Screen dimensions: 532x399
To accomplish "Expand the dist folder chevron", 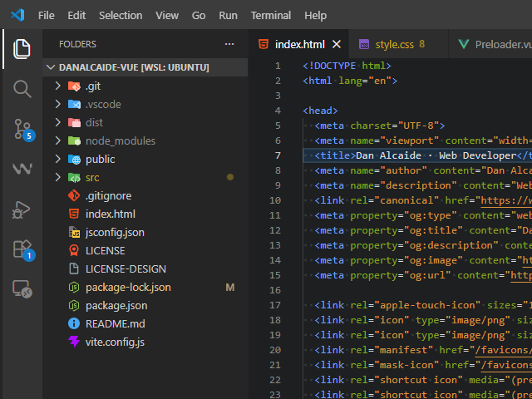I will pyautogui.click(x=58, y=123).
